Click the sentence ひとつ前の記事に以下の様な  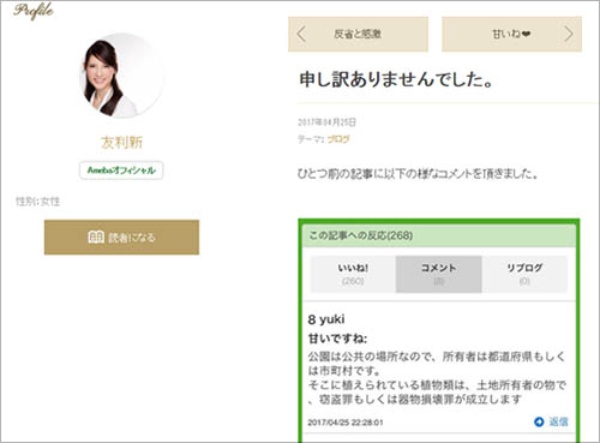(418, 174)
